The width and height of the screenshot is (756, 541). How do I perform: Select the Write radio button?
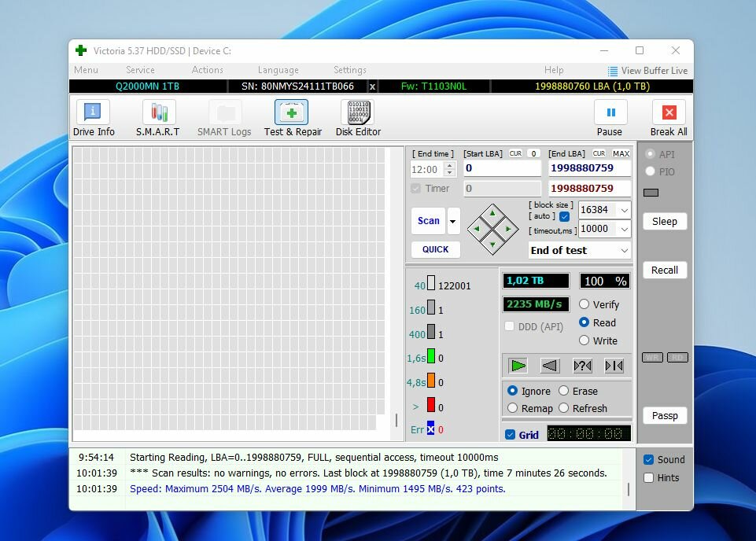click(x=584, y=340)
